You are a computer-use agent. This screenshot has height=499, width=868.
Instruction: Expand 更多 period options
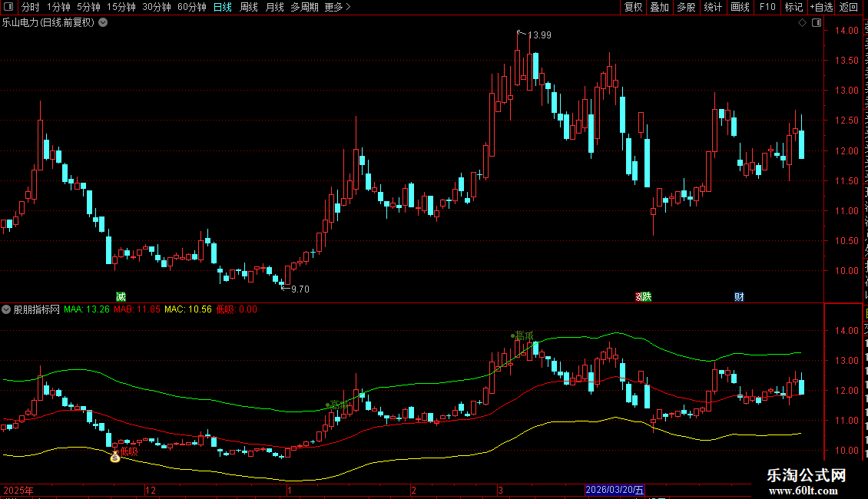point(337,7)
